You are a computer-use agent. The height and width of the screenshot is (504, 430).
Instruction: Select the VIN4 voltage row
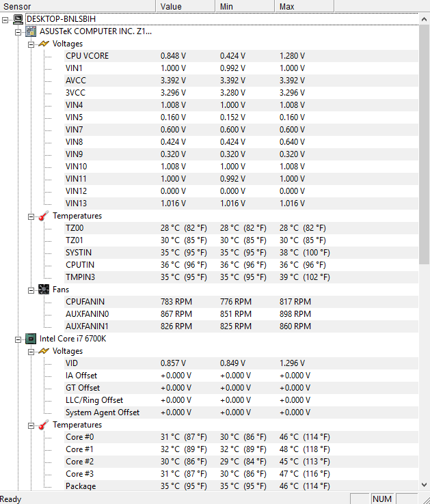(x=241, y=105)
